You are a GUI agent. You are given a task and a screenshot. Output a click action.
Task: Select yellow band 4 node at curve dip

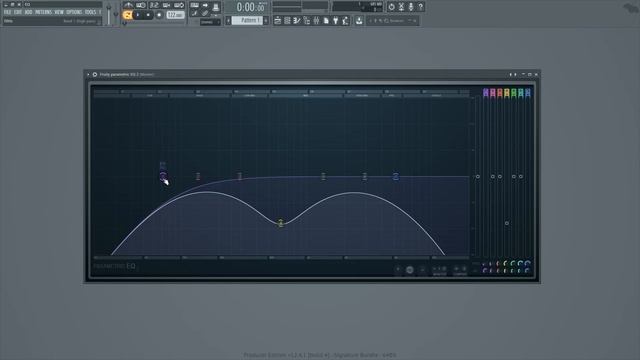(x=280, y=223)
